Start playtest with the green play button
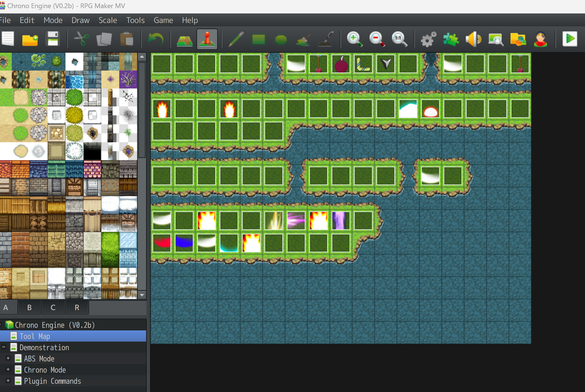Image resolution: width=585 pixels, height=392 pixels. 570,39
